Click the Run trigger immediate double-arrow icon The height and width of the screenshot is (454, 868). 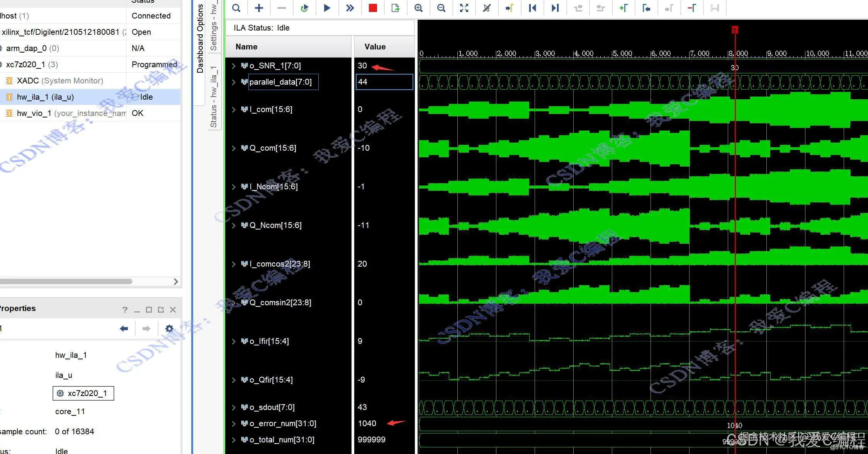click(350, 8)
